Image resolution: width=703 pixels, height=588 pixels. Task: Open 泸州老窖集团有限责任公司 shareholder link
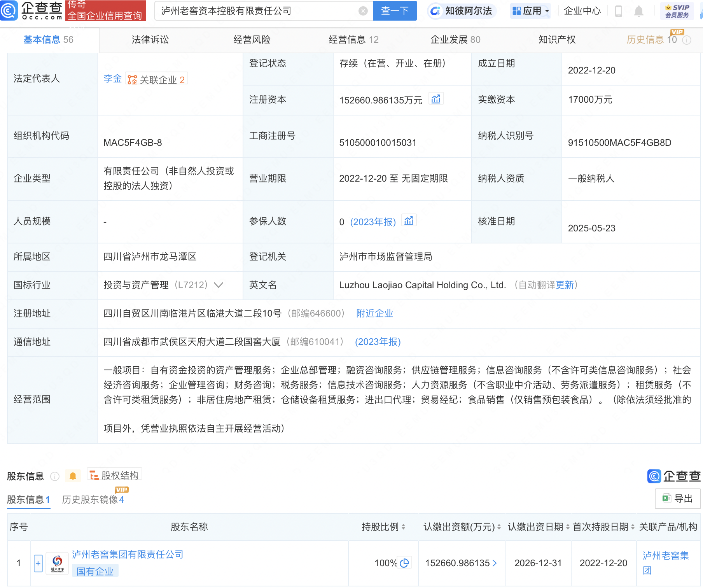[x=128, y=555]
